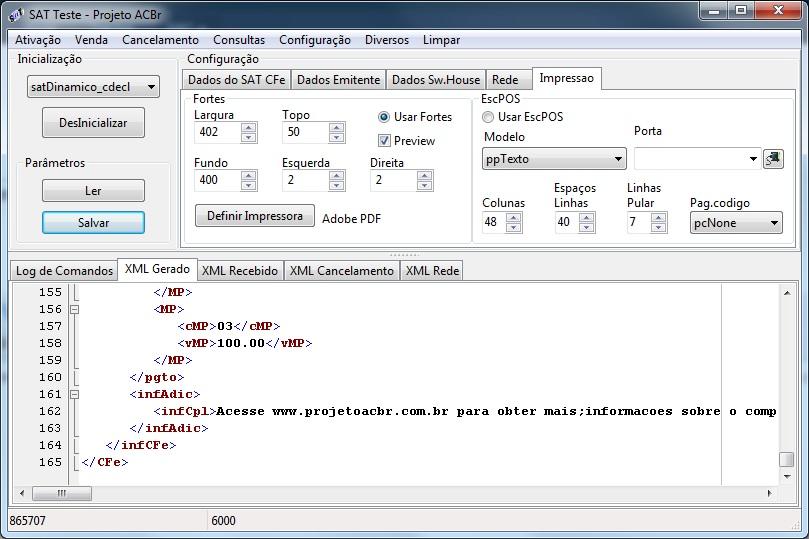The height and width of the screenshot is (539, 809).
Task: Open the Limpar menu
Action: [x=441, y=40]
